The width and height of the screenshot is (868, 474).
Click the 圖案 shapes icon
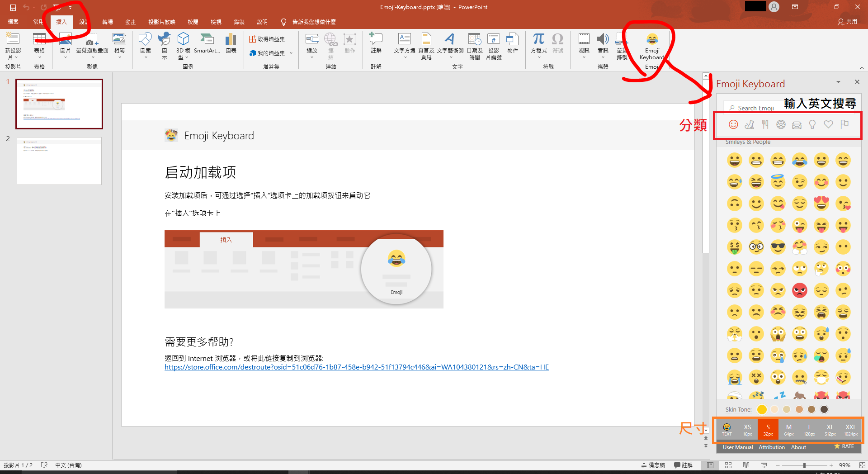click(x=146, y=44)
